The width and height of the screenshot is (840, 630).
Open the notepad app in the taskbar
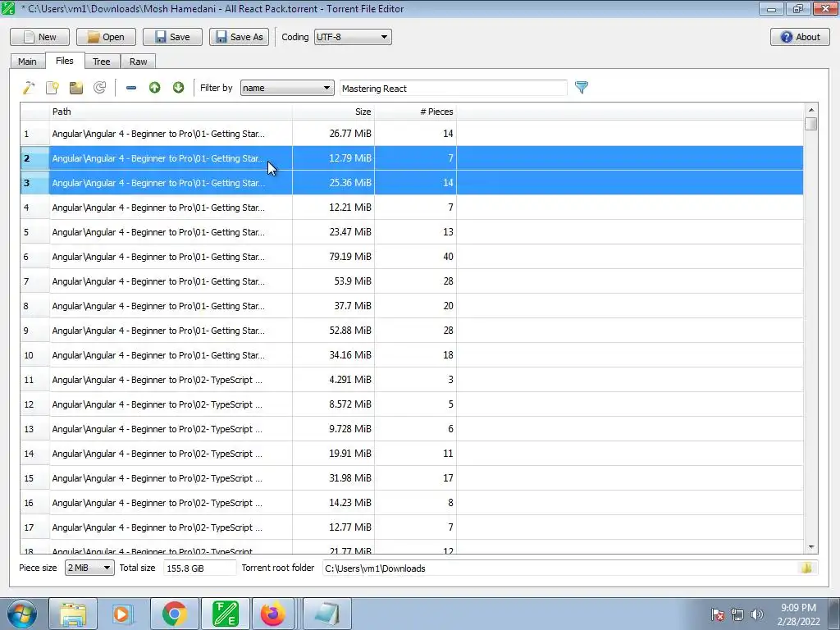coord(327,614)
